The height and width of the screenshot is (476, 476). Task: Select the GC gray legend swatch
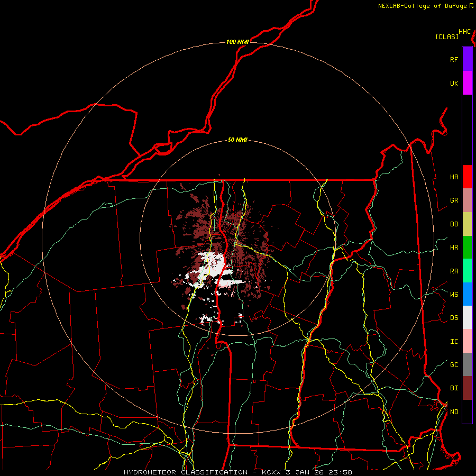coord(467,364)
